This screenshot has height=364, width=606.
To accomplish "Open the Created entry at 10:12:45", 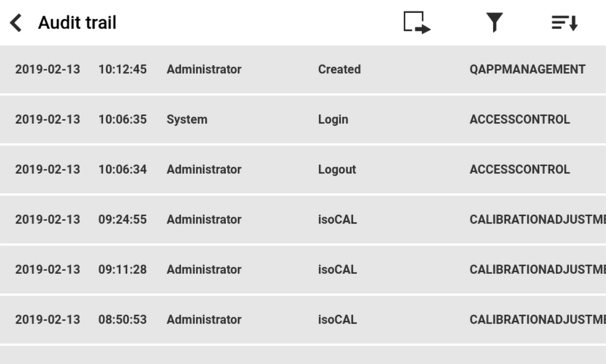I will 303,69.
